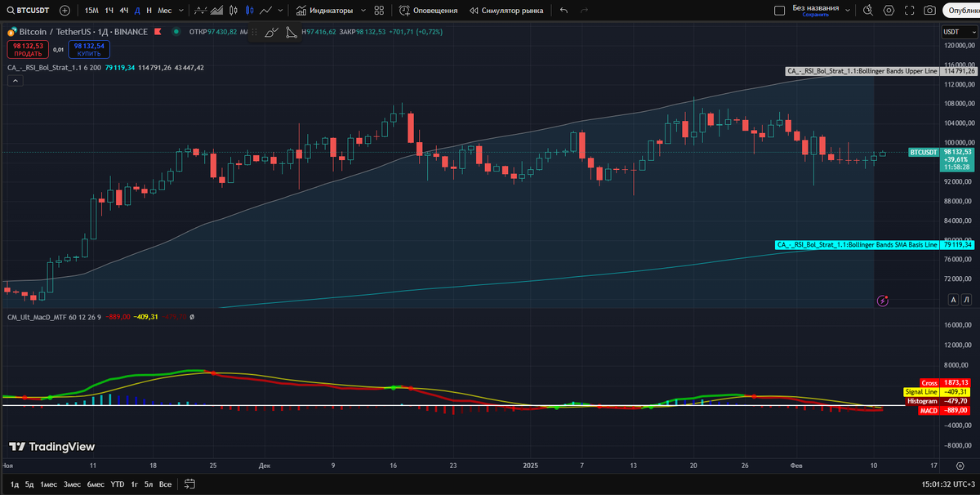Take a chart snapshot with camera icon
980x495 pixels.
[929, 11]
